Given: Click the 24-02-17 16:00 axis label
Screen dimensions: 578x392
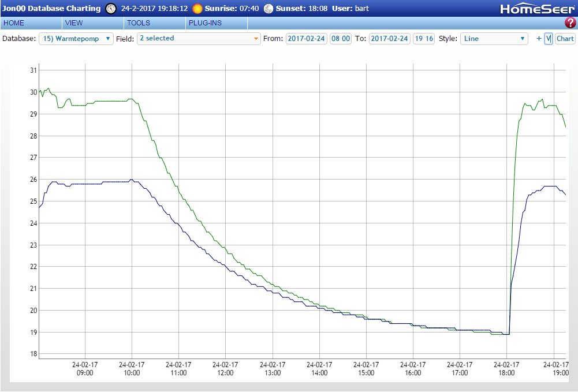Looking at the screenshot, I should point(413,368).
